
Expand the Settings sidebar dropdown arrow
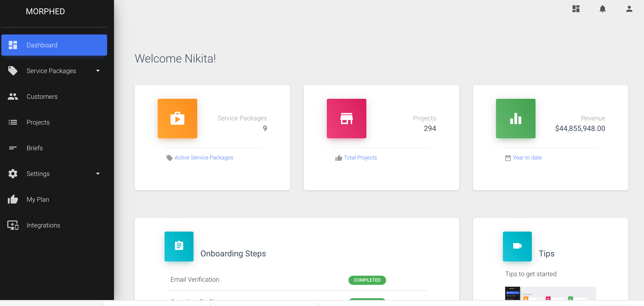pos(98,174)
